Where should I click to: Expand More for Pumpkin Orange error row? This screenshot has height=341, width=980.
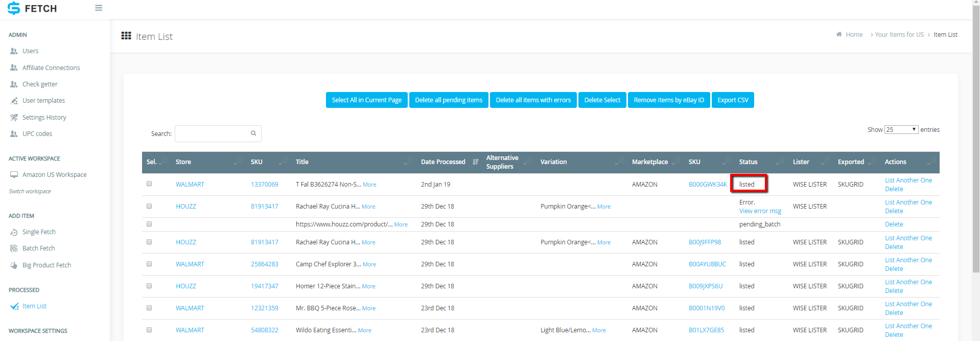(604, 207)
